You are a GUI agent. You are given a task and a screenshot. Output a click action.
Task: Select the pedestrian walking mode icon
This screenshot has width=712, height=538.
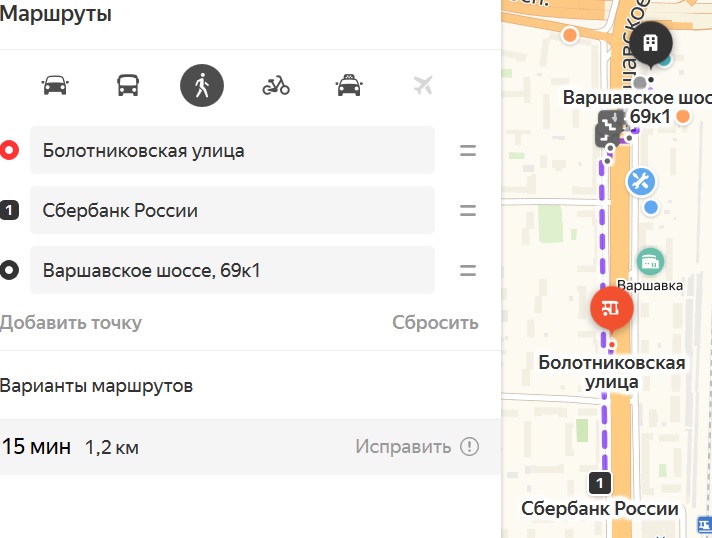tap(202, 85)
